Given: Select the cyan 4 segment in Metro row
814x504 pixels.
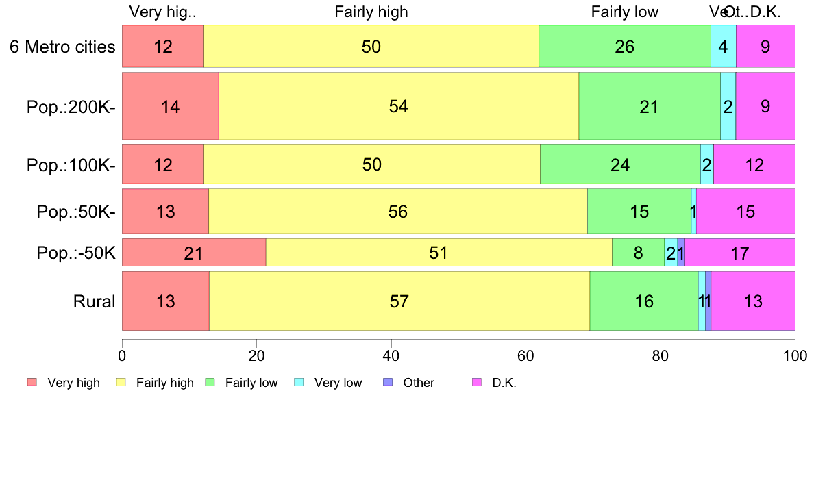Looking at the screenshot, I should 723,46.
